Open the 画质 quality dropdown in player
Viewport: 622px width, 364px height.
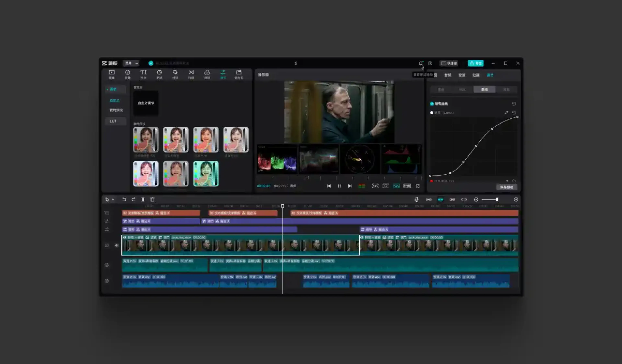(294, 186)
